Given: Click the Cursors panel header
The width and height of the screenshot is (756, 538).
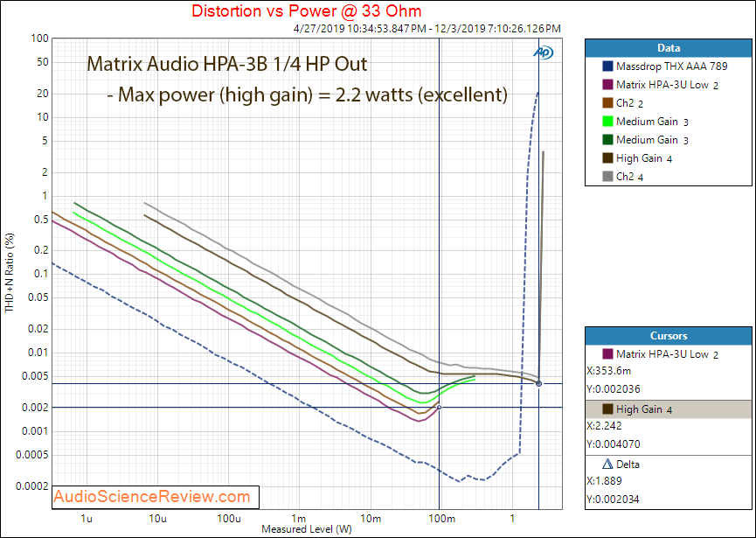Looking at the screenshot, I should coord(669,336).
